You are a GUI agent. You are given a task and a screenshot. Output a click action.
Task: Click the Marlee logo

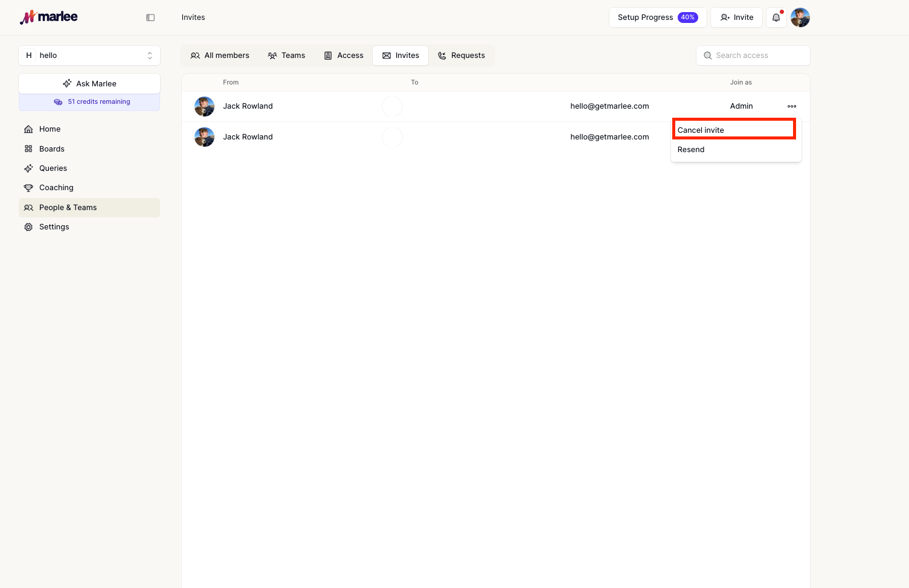coord(49,17)
